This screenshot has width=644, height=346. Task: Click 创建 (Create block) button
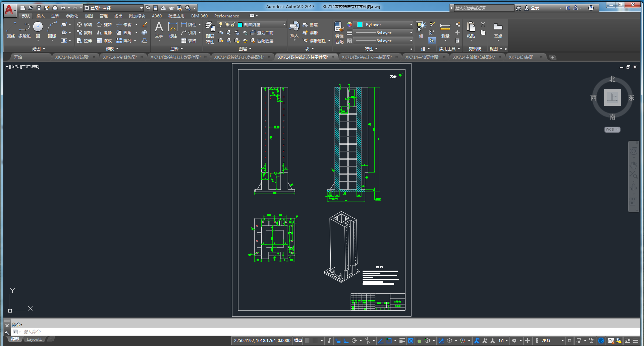310,24
